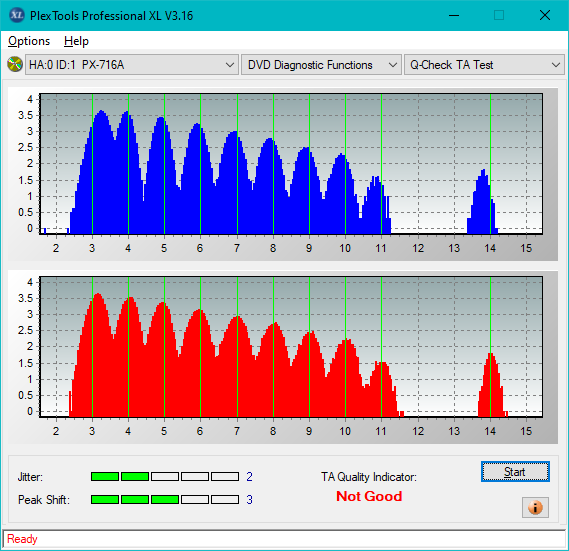
Task: Minimize the PlexTools window
Action: [454, 15]
